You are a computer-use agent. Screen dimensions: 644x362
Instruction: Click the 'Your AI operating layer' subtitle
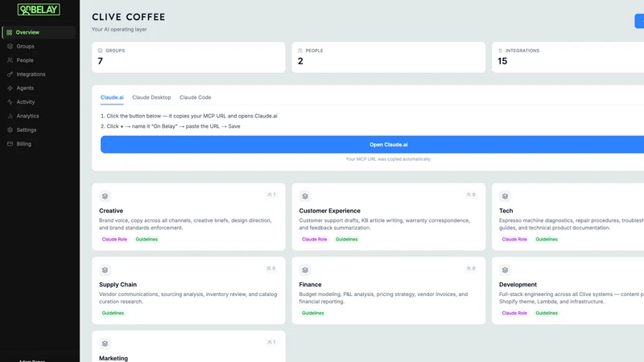click(119, 29)
